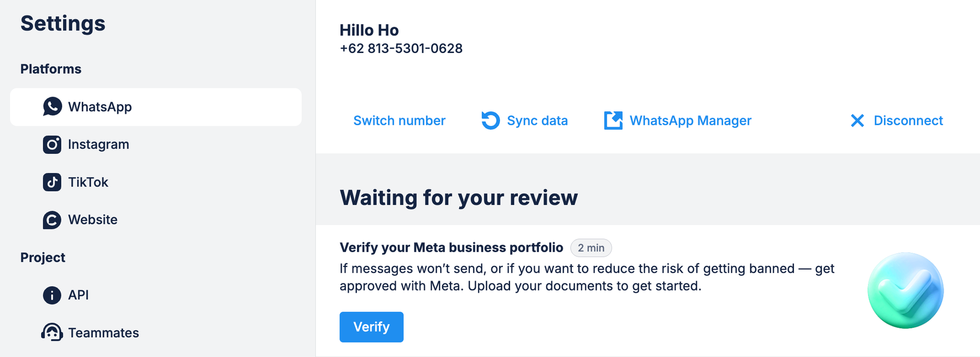
Task: Click the Sync data refresh icon
Action: (x=490, y=120)
